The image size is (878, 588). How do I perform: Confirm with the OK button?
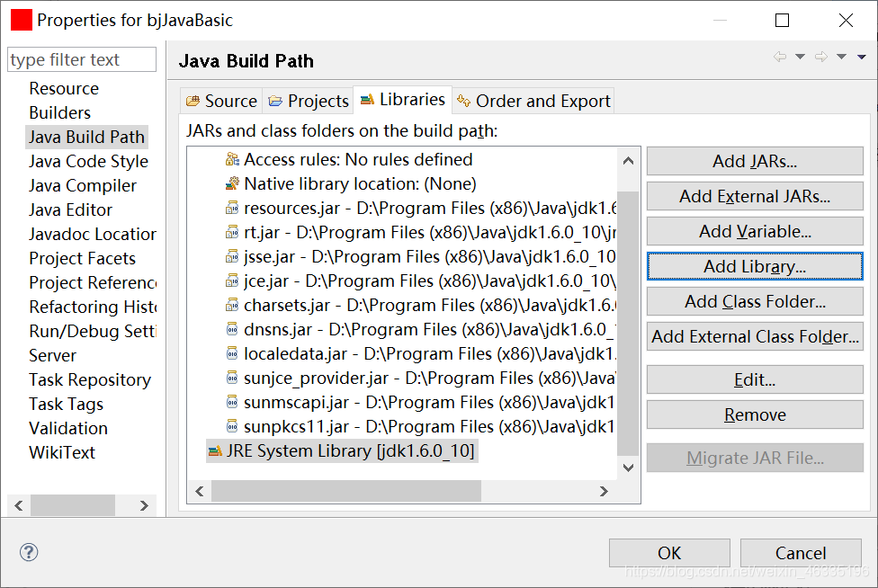pyautogui.click(x=669, y=553)
